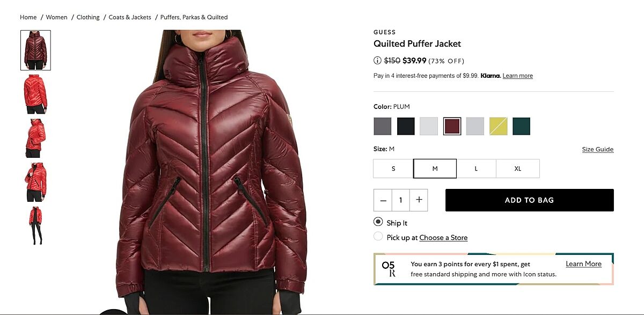The height and width of the screenshot is (315, 644).
Task: Choose size S
Action: coord(393,169)
